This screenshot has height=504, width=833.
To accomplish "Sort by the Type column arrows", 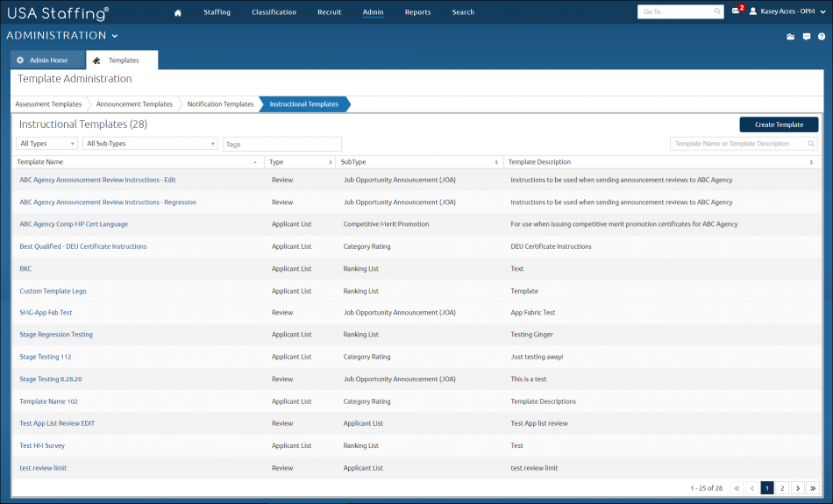I will 330,162.
